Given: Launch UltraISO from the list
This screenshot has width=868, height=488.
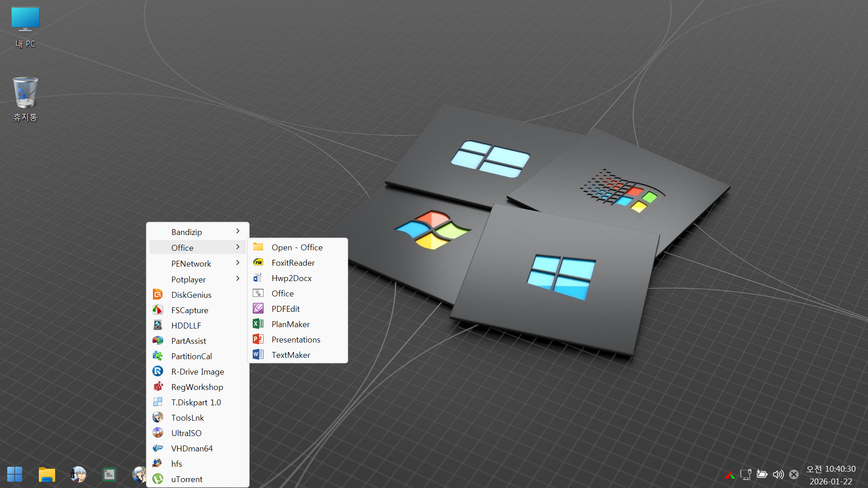Looking at the screenshot, I should [186, 433].
